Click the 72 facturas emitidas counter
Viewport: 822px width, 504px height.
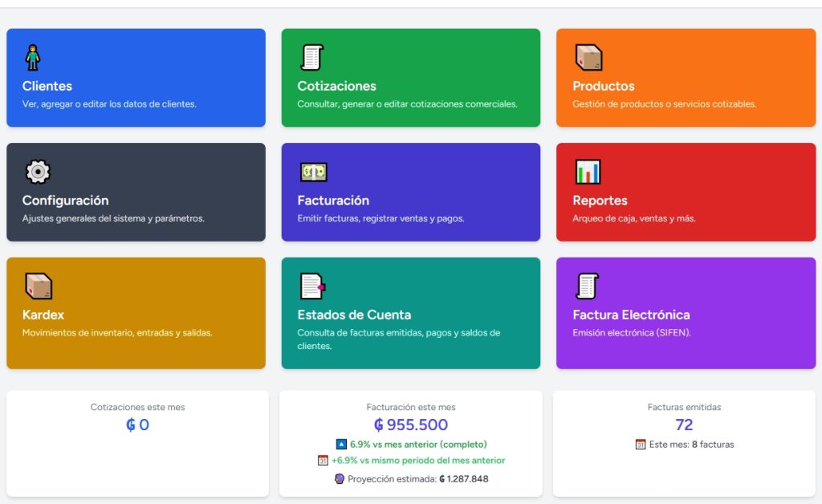pos(686,425)
